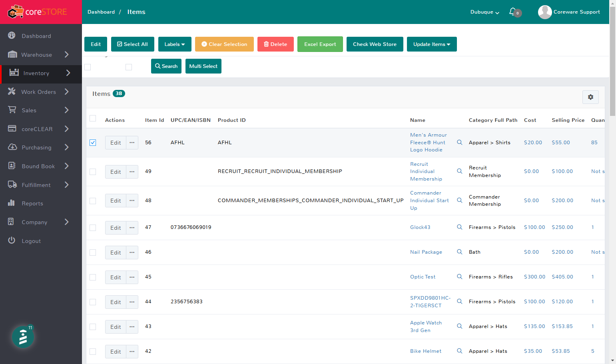Click the Coreware Support user avatar
This screenshot has height=364, width=616.
point(544,12)
